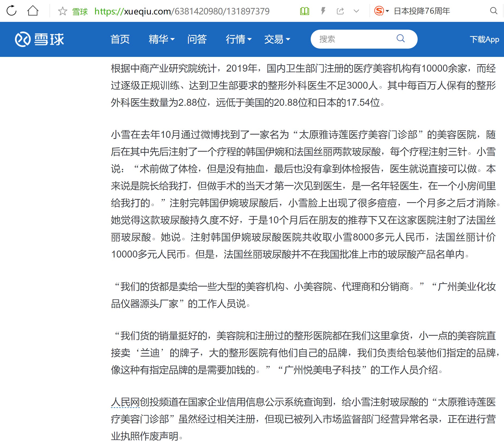Image resolution: width=504 pixels, height=441 pixels.
Task: Bookmark page with the star icon
Action: pos(62,11)
